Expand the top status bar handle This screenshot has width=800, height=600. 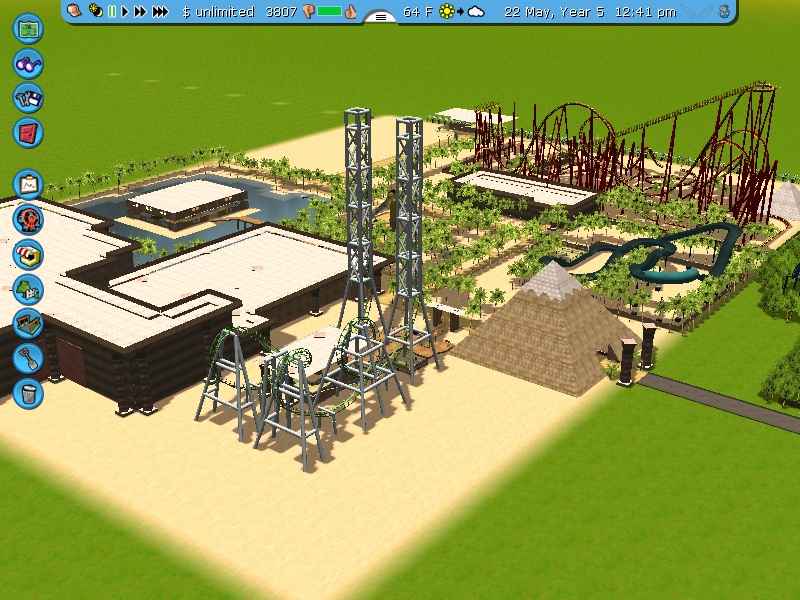click(380, 16)
